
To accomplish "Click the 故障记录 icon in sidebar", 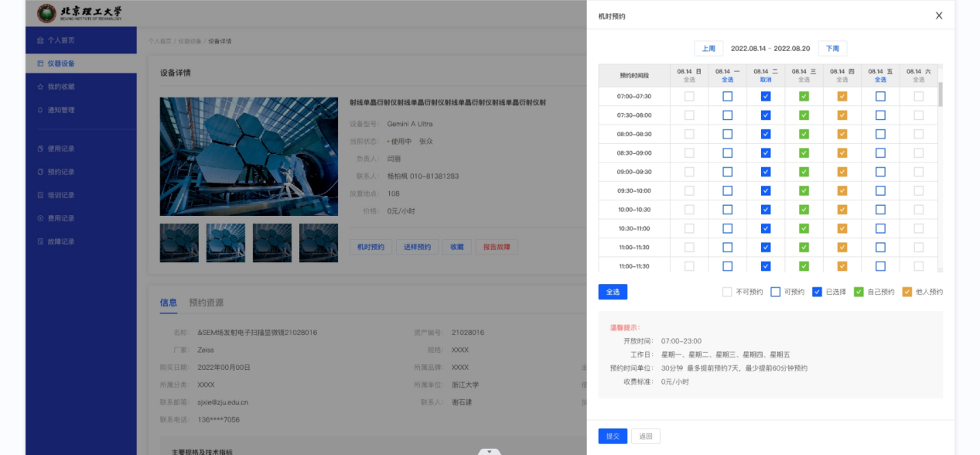I will pos(40,241).
